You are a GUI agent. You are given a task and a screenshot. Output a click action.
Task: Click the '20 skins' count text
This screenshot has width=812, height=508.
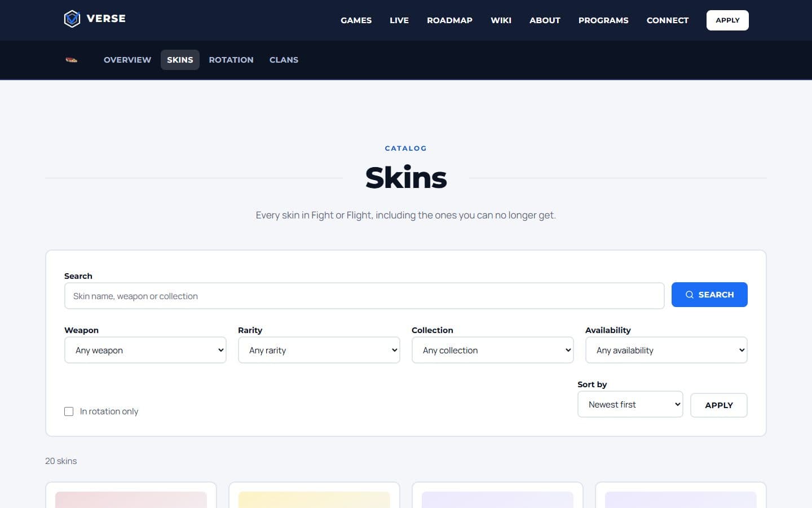coord(61,461)
